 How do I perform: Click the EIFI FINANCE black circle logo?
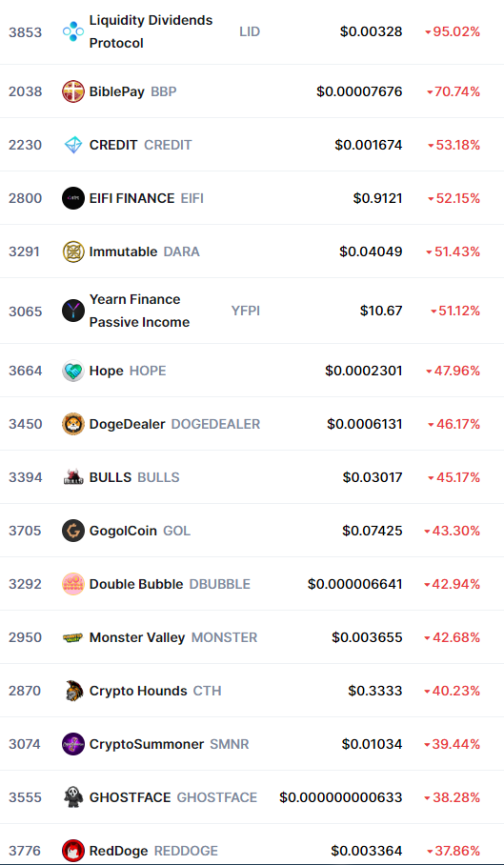(x=73, y=198)
